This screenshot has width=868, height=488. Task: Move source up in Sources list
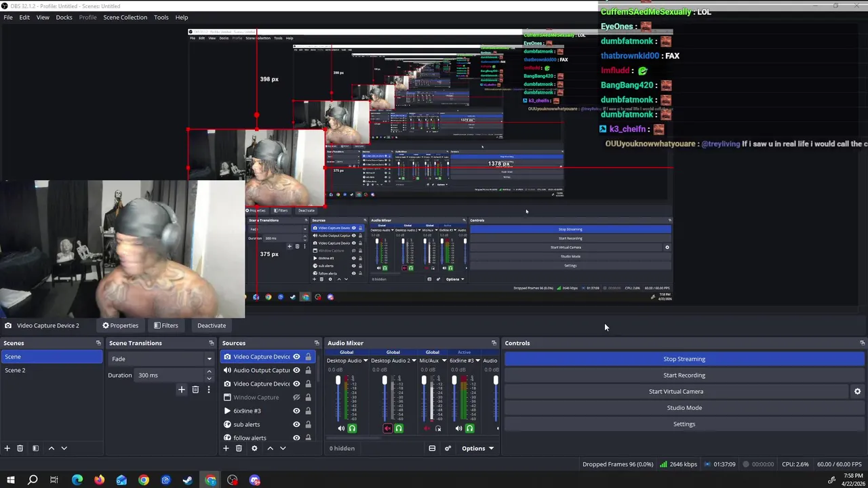[x=270, y=448]
